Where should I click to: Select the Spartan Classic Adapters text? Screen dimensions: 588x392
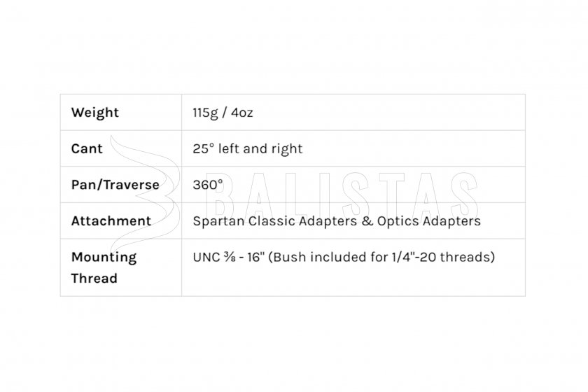pyautogui.click(x=275, y=221)
